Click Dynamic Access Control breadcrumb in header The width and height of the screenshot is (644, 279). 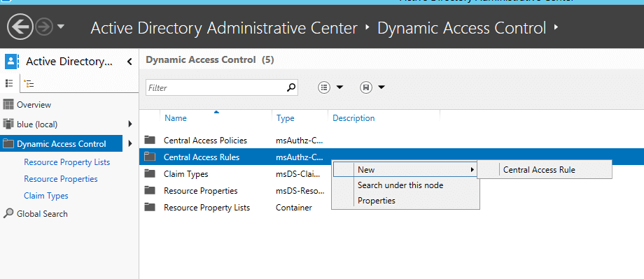point(461,28)
